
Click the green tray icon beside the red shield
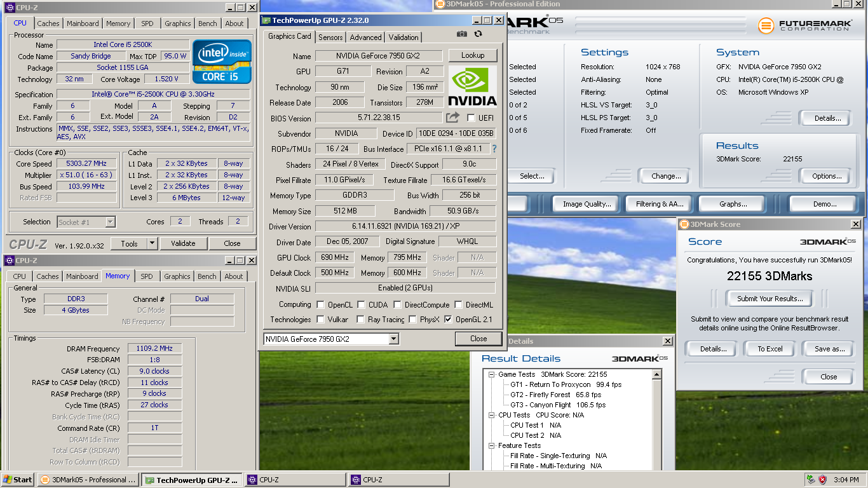pos(810,480)
